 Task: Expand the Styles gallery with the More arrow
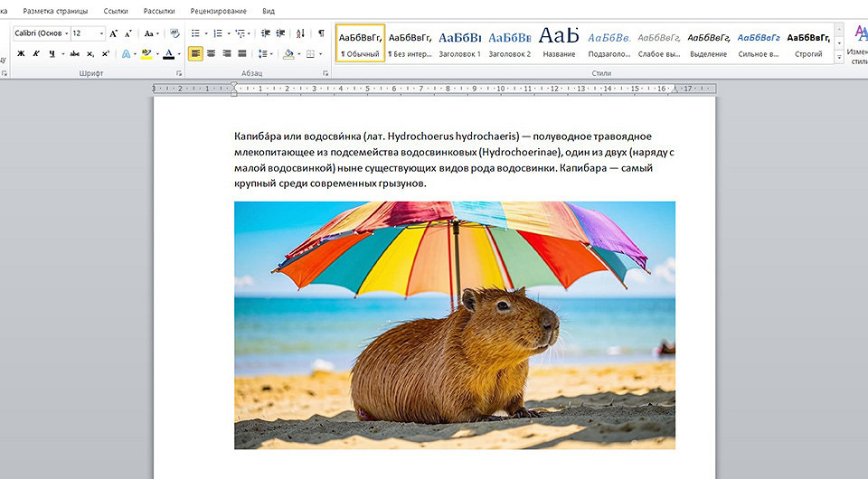(x=840, y=58)
